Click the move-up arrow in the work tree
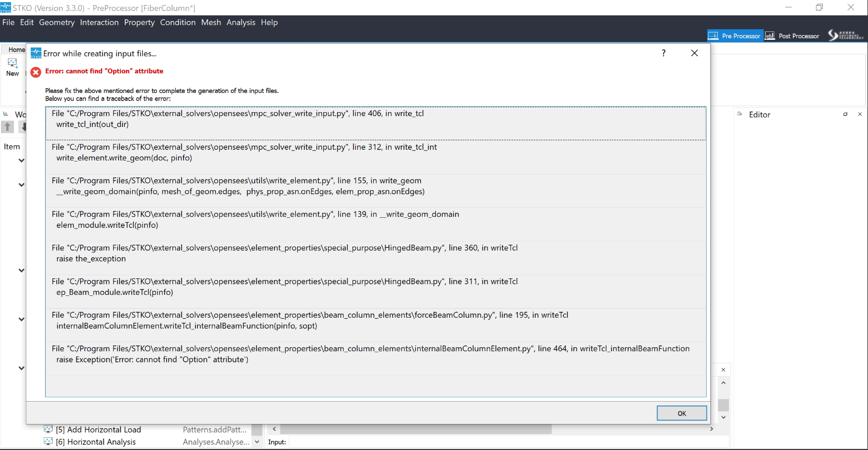This screenshot has height=450, width=868. click(x=7, y=127)
